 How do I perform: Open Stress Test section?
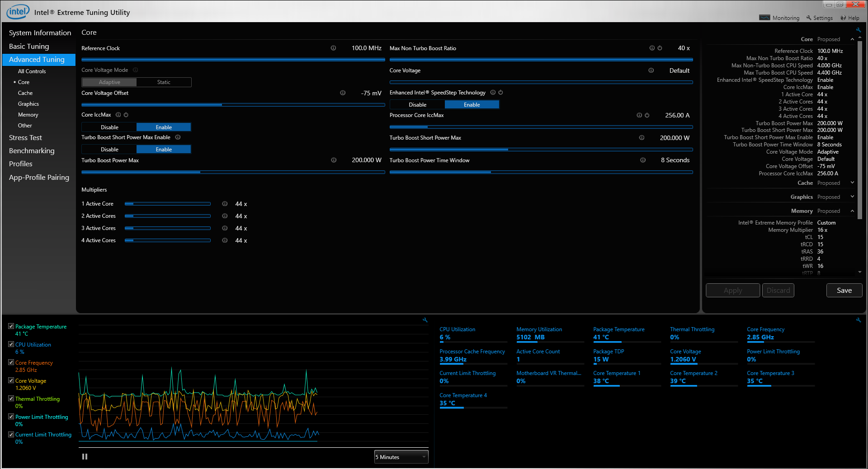point(25,137)
